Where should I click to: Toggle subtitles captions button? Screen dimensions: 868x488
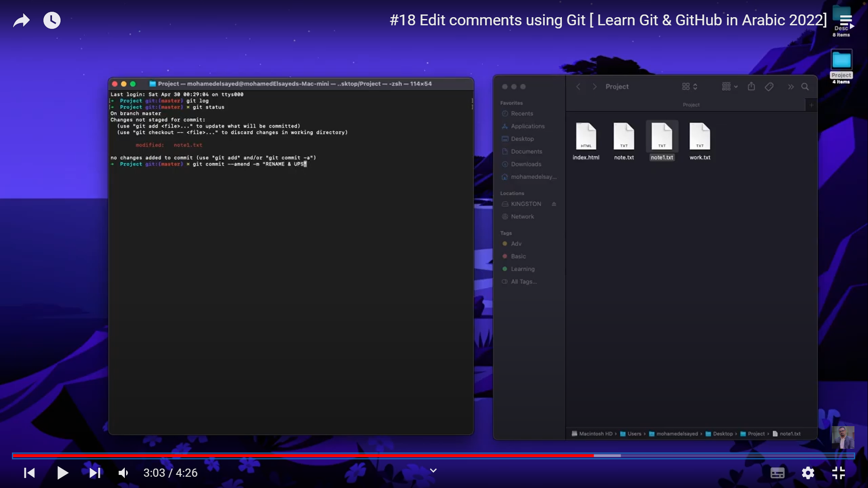(778, 473)
